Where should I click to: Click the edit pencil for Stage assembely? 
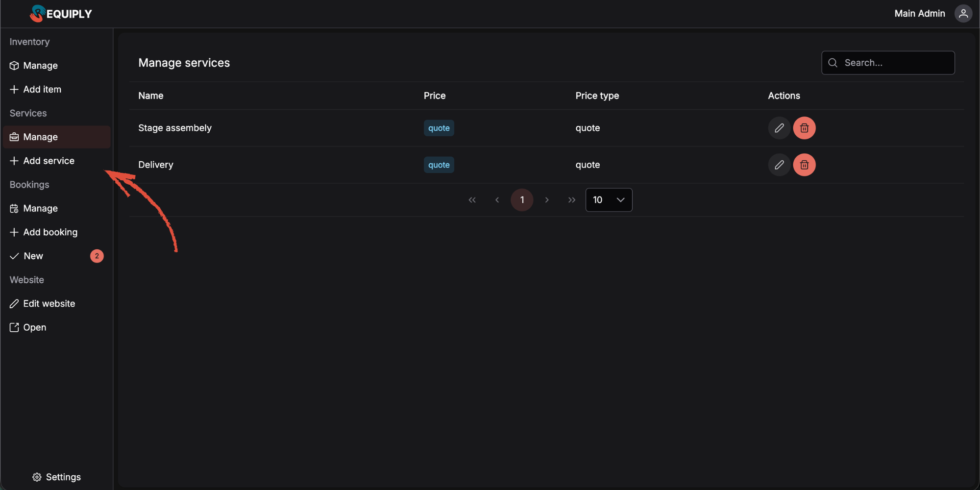pyautogui.click(x=779, y=128)
